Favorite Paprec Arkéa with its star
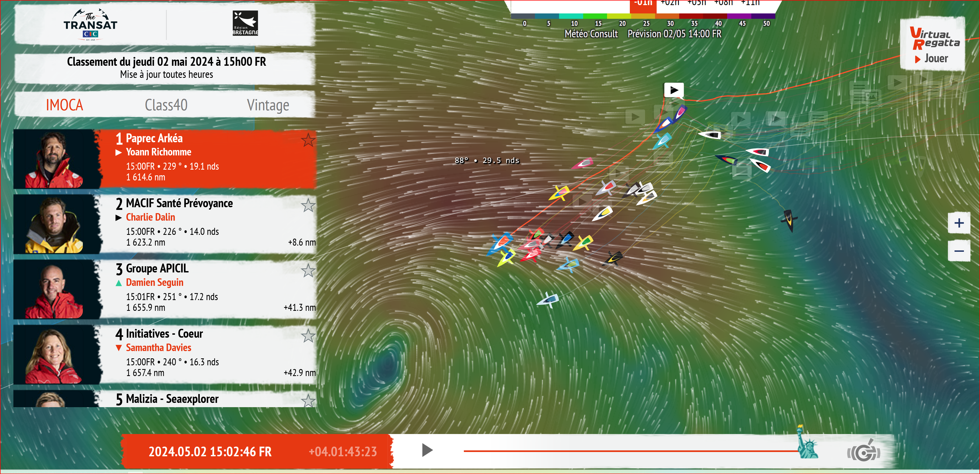The width and height of the screenshot is (980, 474). click(308, 140)
